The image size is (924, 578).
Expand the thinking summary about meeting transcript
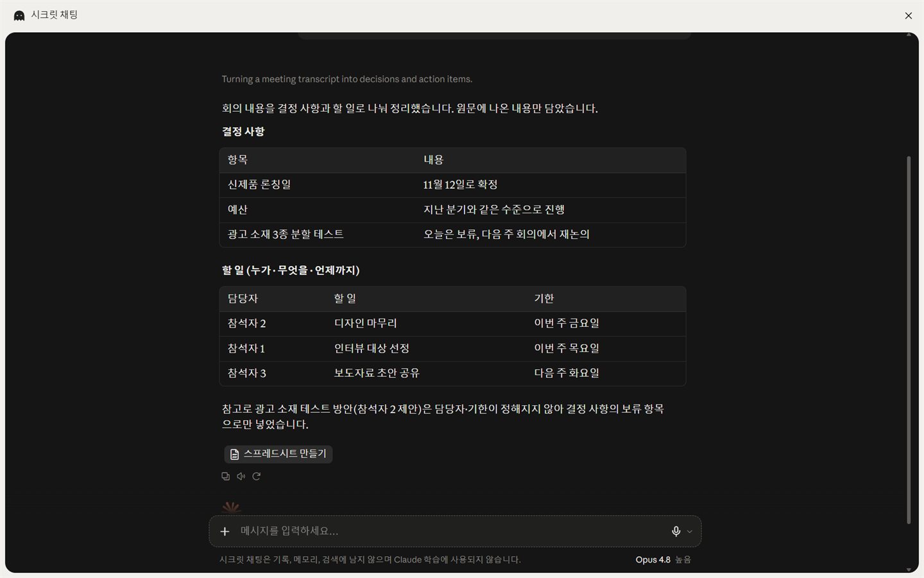347,79
